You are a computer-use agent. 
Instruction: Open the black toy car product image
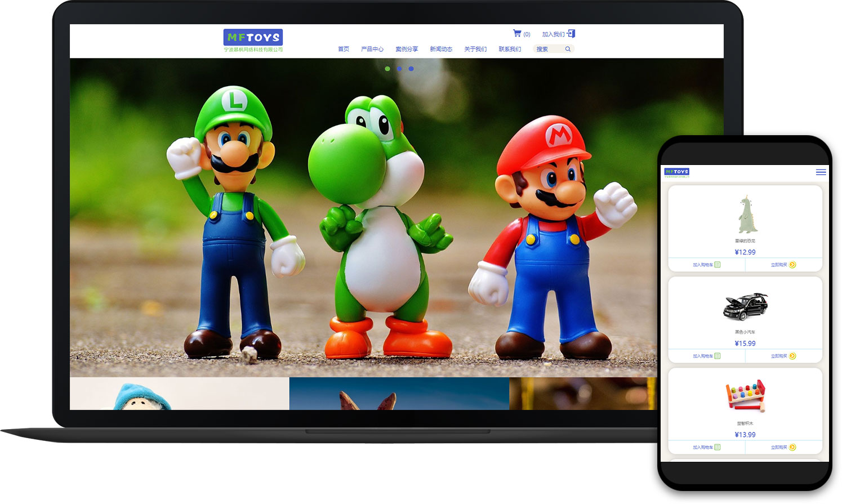coord(745,307)
